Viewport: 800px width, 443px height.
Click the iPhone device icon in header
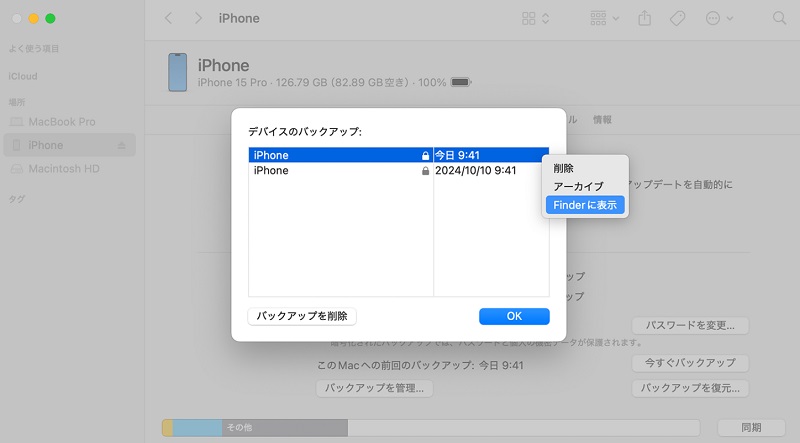point(178,72)
